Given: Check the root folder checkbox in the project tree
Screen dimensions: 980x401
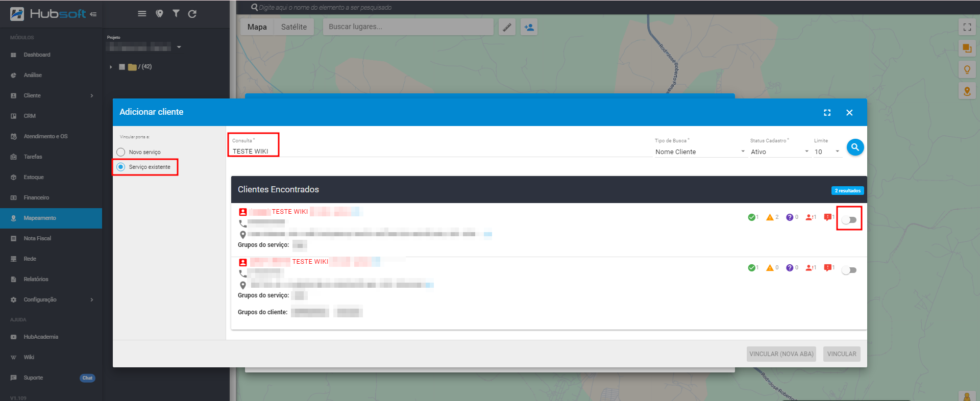Looking at the screenshot, I should point(122,67).
